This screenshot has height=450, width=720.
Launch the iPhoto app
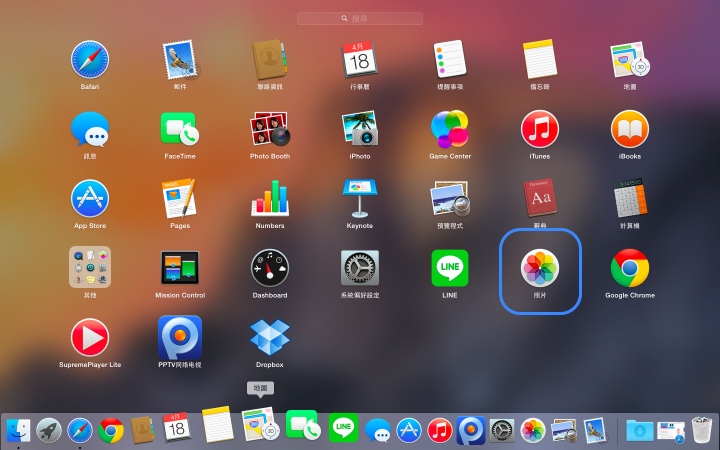(x=360, y=129)
